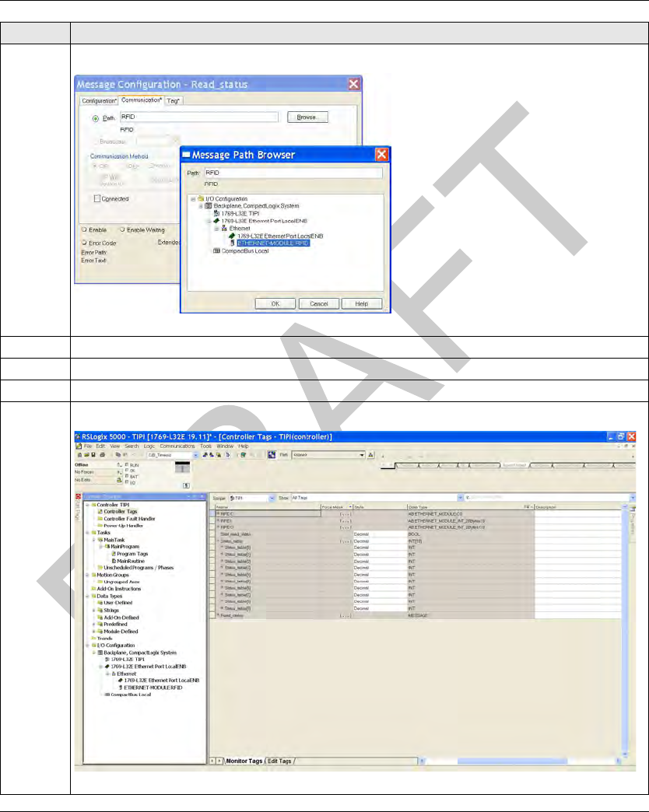649x812 pixels.
Task: Collapse Backplane node in Message Path Browser
Action: point(201,206)
